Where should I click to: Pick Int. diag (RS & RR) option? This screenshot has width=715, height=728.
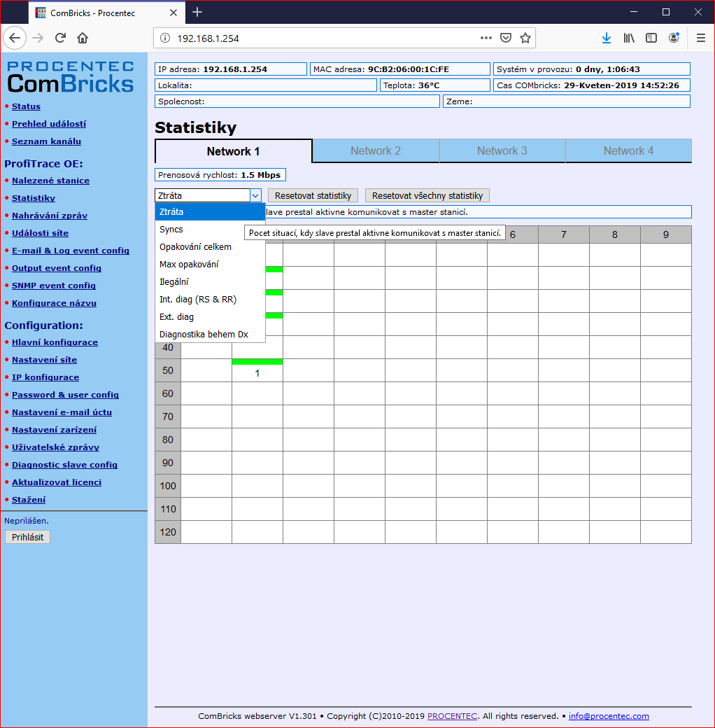pyautogui.click(x=210, y=300)
